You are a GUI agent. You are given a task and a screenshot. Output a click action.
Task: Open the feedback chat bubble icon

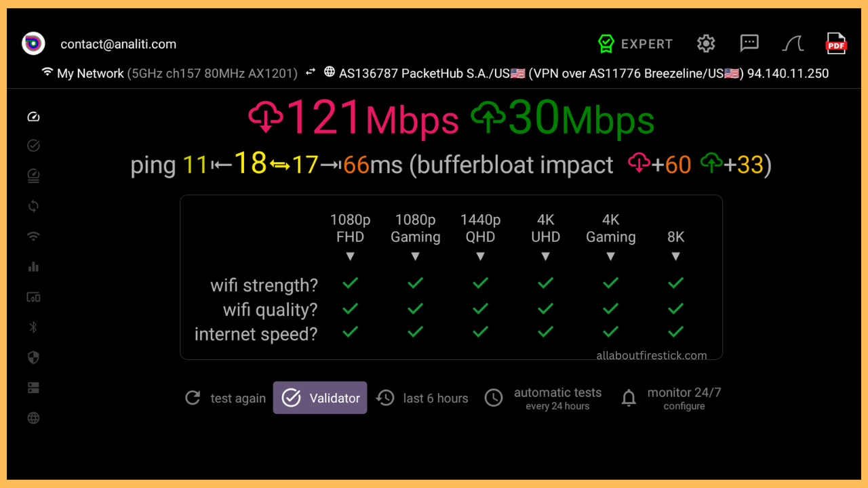tap(749, 44)
